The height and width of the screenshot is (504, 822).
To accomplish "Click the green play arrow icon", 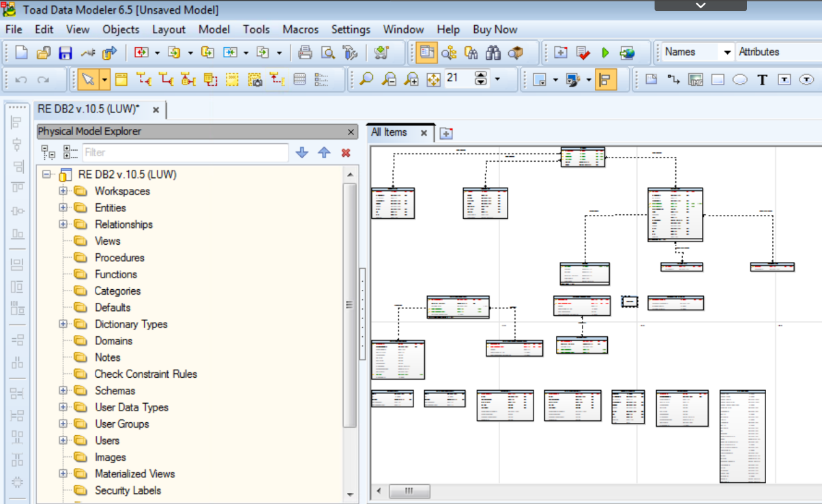I will point(605,53).
